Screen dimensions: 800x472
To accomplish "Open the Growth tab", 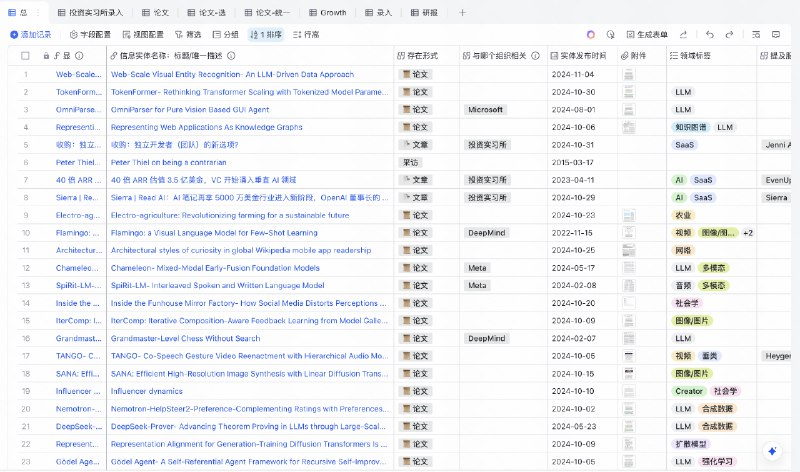I will tap(328, 12).
